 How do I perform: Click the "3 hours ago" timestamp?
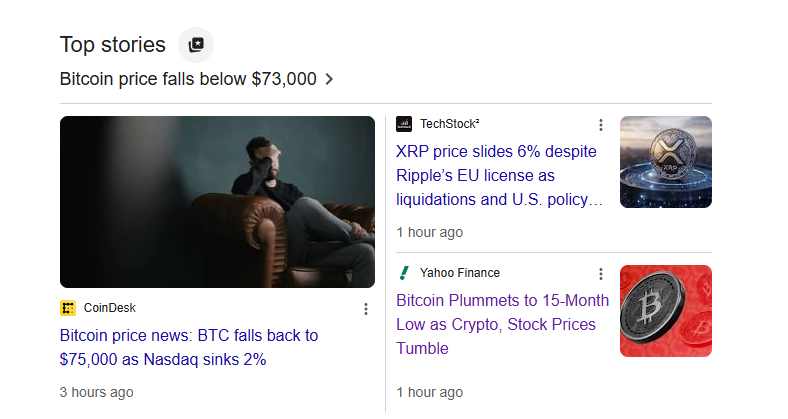tap(96, 392)
